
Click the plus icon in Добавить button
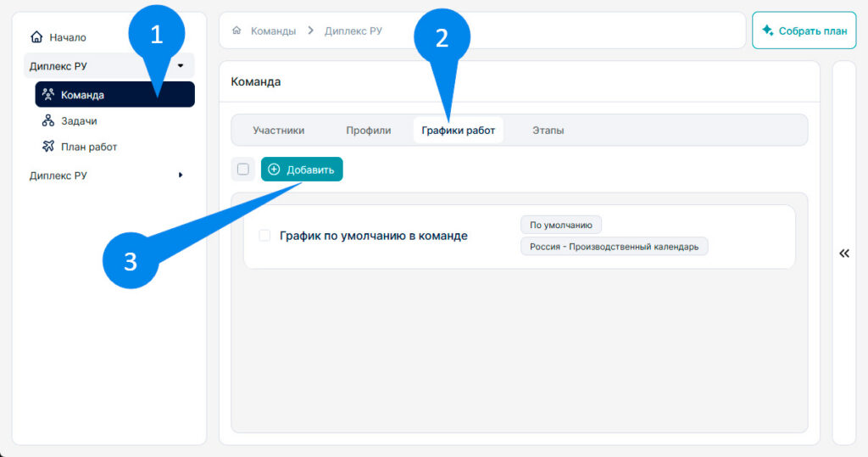[x=274, y=170]
